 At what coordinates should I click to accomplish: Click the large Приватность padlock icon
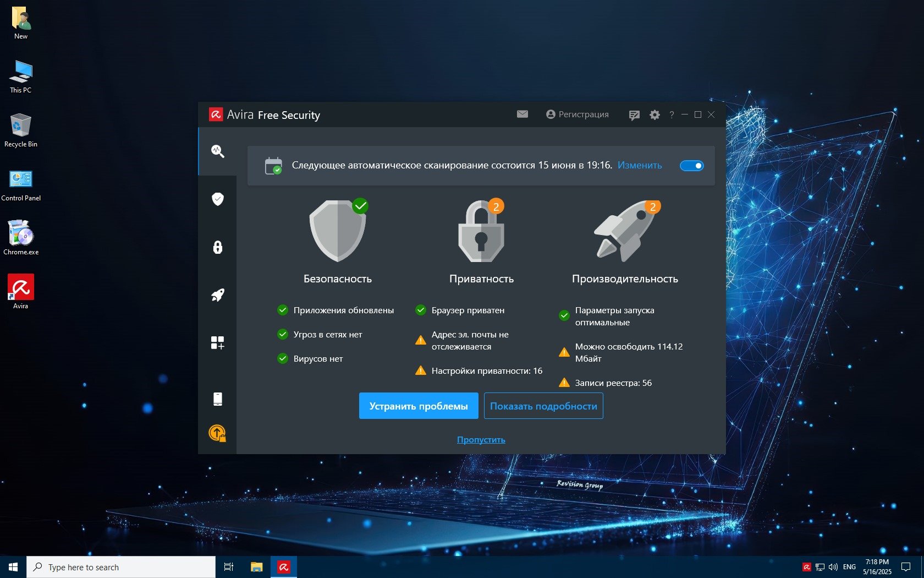point(481,232)
